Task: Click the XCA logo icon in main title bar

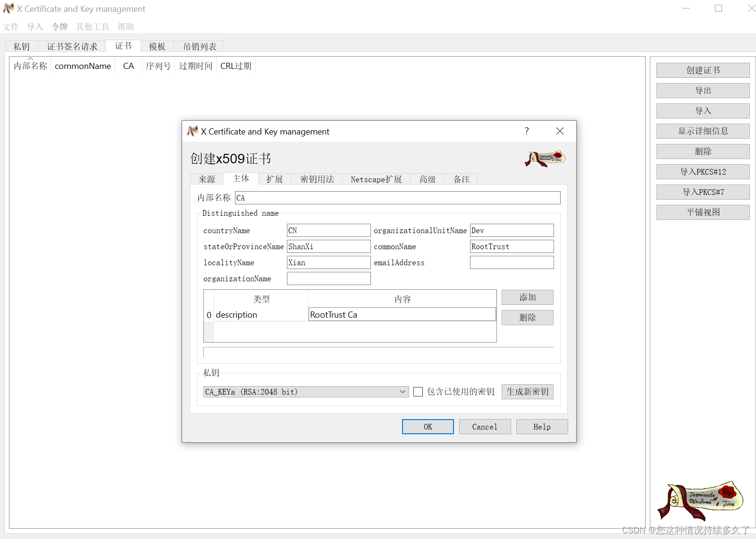Action: (x=8, y=8)
